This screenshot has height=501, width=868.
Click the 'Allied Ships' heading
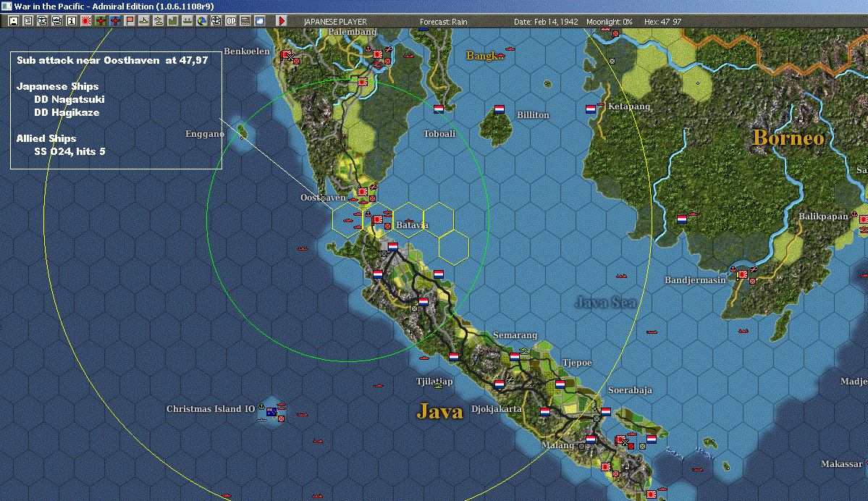[x=46, y=138]
